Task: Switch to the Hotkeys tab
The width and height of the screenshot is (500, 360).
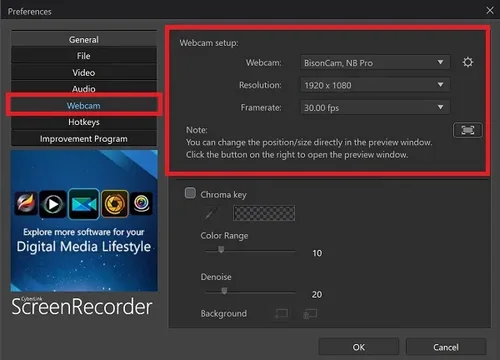Action: (x=84, y=122)
